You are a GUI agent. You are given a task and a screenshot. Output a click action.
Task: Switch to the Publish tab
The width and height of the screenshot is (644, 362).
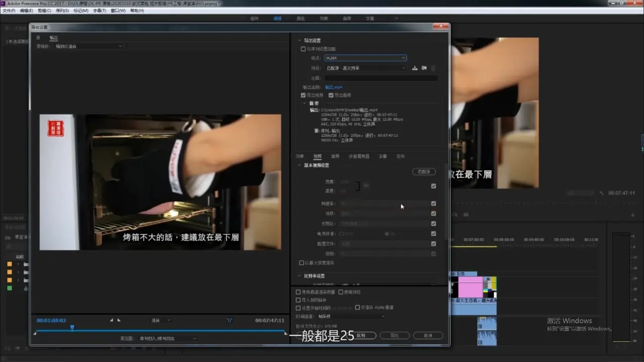point(400,156)
